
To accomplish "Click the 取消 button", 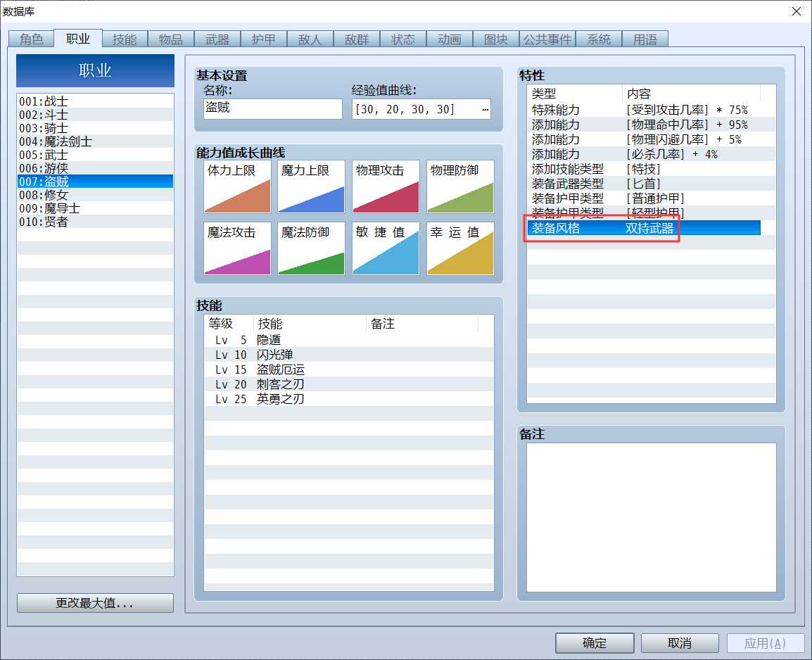I will click(x=680, y=643).
